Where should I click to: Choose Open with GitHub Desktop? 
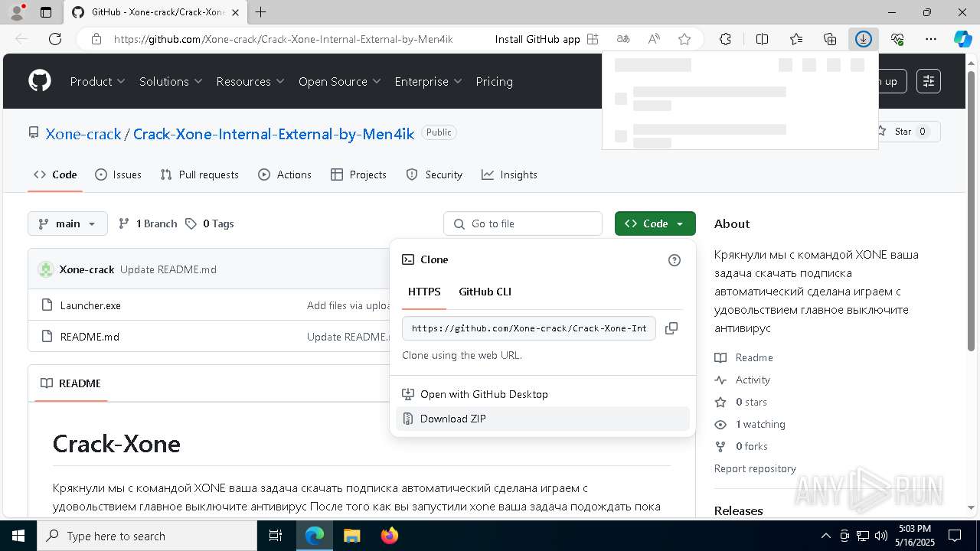pyautogui.click(x=543, y=394)
